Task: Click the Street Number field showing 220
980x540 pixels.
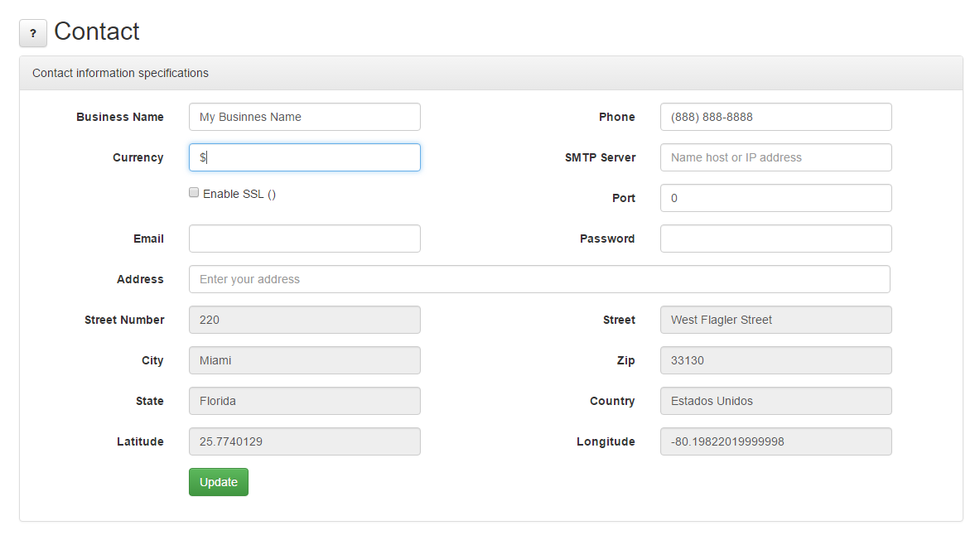Action: pos(304,320)
